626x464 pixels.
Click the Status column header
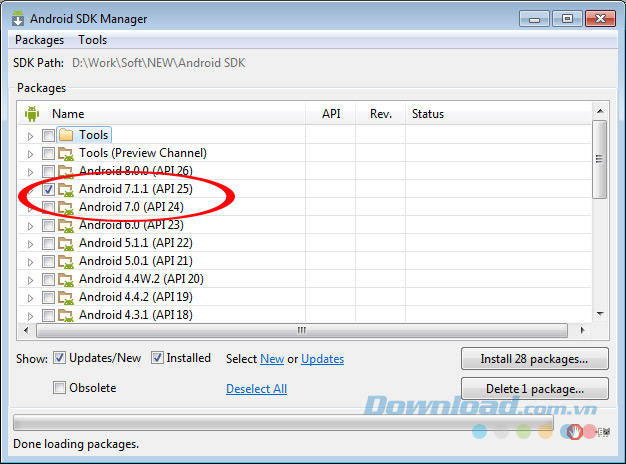(x=498, y=114)
